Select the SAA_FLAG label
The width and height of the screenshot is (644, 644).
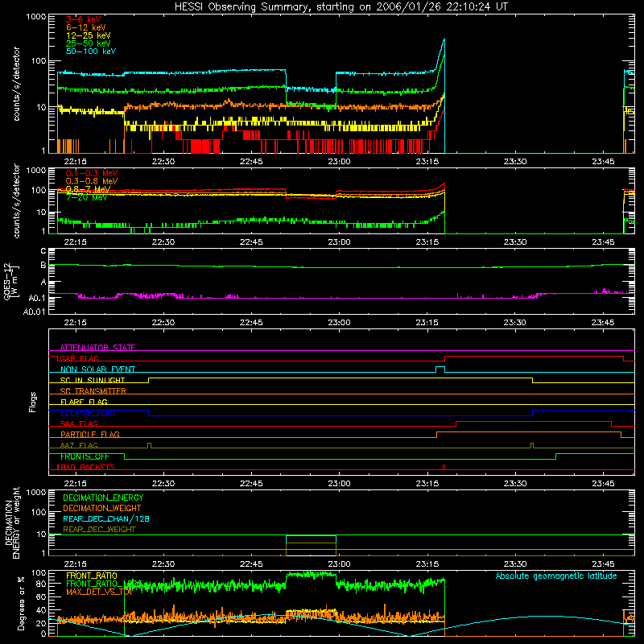(79, 423)
